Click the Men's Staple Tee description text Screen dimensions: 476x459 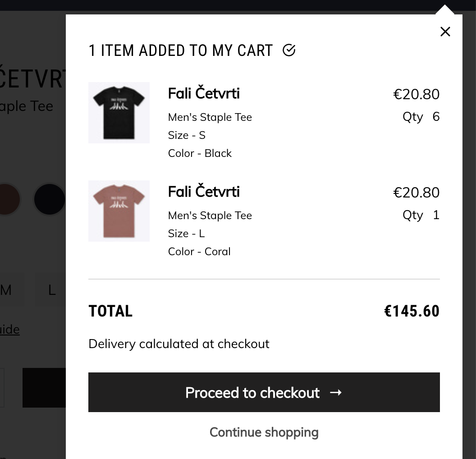(x=210, y=117)
